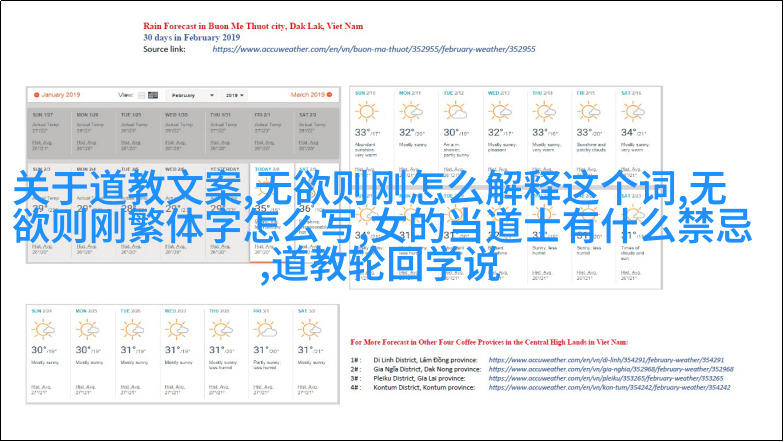Click the weather icon for SAT 2/16
Image resolution: width=784 pixels, height=442 pixels.
coord(632,110)
